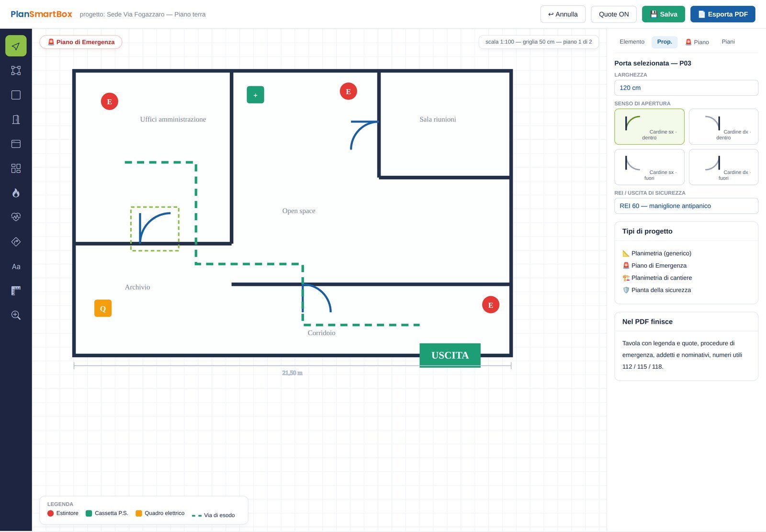The width and height of the screenshot is (766, 532).
Task: Open the ruler measurement tool
Action: click(x=16, y=291)
